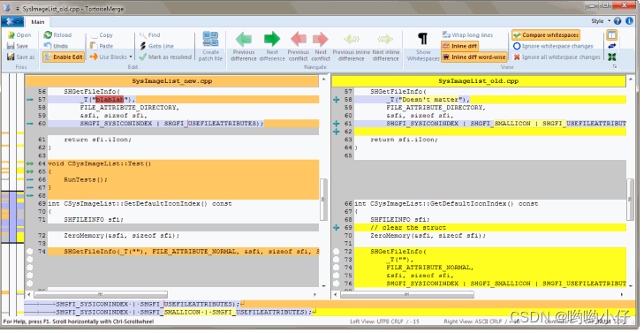Open the View group dialog launcher

point(615,66)
